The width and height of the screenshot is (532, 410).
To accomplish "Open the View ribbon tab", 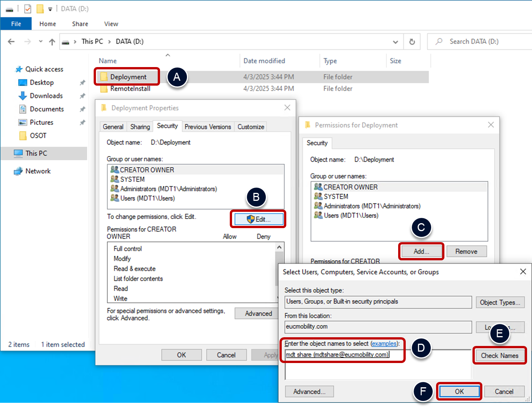I will pos(111,24).
